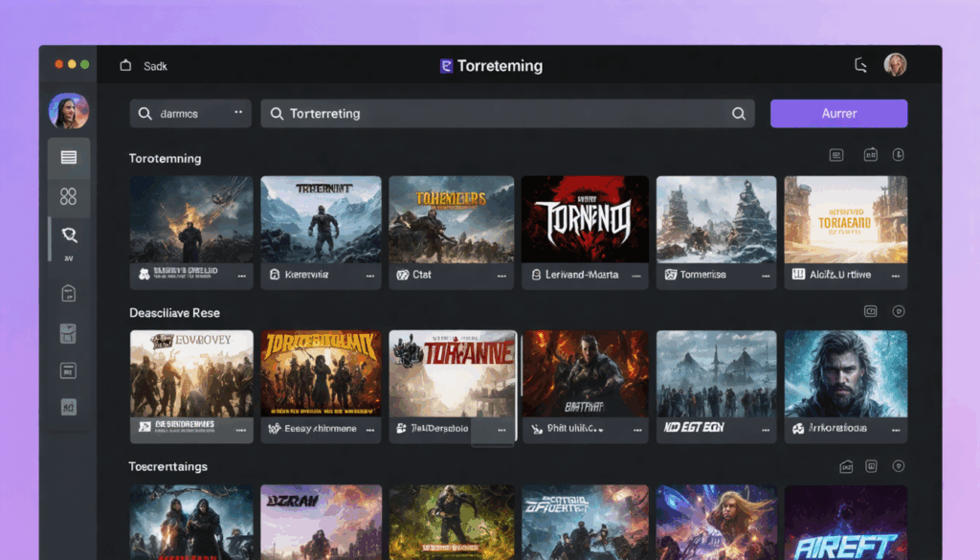This screenshot has height=560, width=980.
Task: Click the Eeeay chimmene card title
Action: coord(321,429)
